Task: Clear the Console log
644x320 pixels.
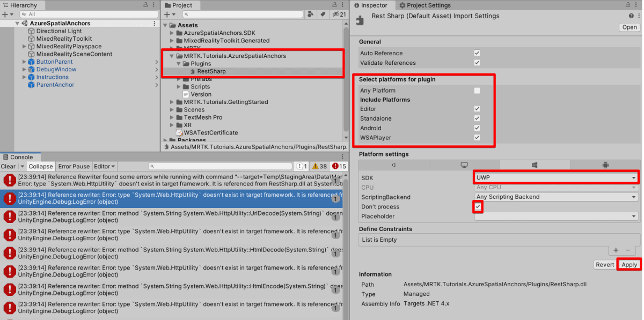Action: click(x=9, y=166)
